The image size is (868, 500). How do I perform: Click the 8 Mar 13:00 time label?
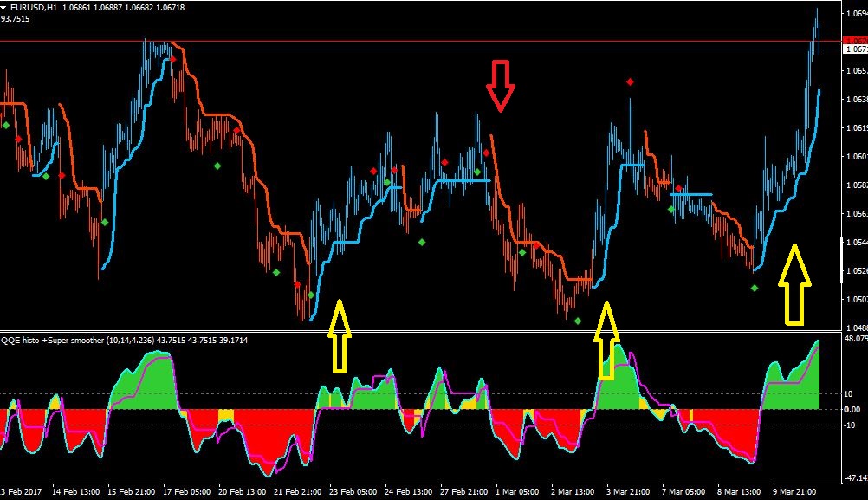point(738,491)
